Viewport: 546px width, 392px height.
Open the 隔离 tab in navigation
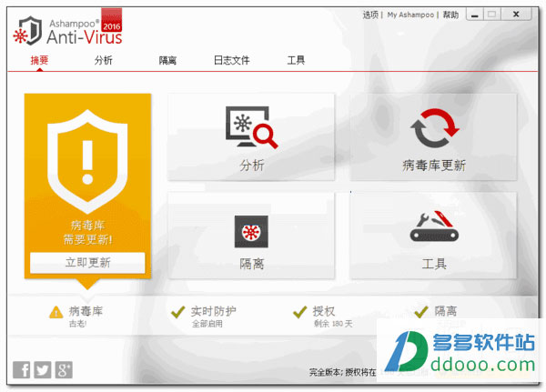coord(167,60)
